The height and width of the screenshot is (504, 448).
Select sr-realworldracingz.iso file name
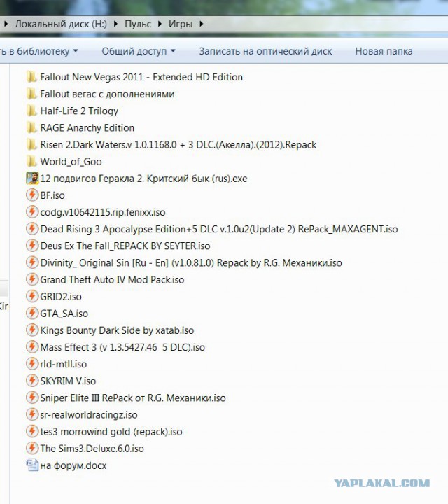tap(89, 414)
